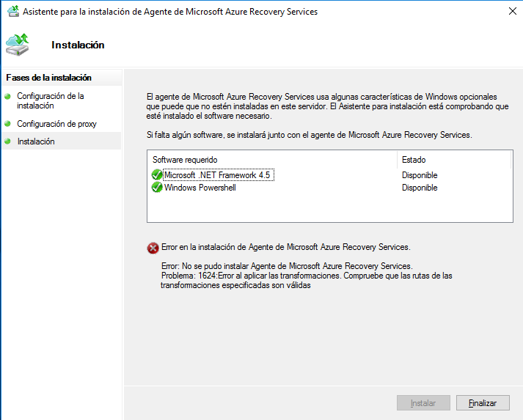The width and height of the screenshot is (523, 420).
Task: Click green bullet beside Configuración de la instalación
Action: coord(7,96)
